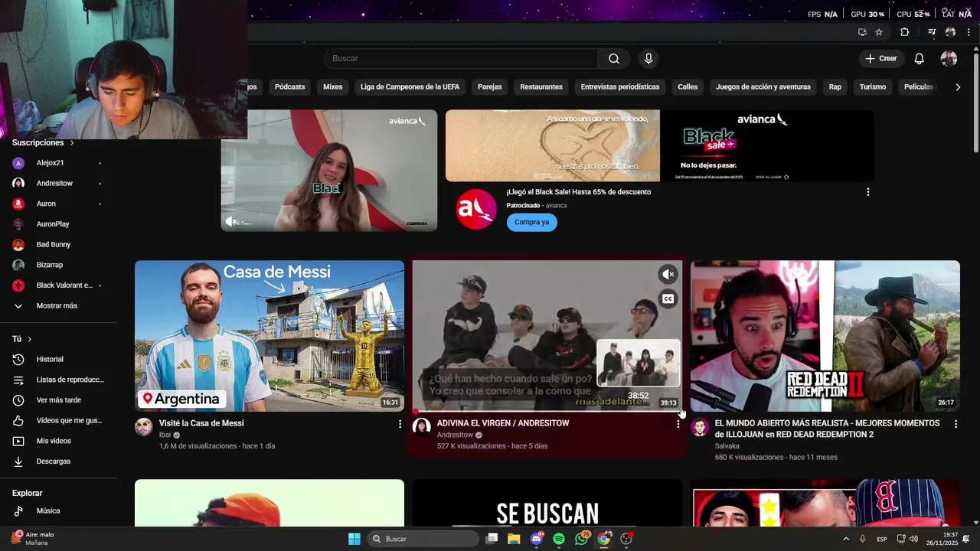
Task: Bookmark this page with the star icon
Action: 879,32
